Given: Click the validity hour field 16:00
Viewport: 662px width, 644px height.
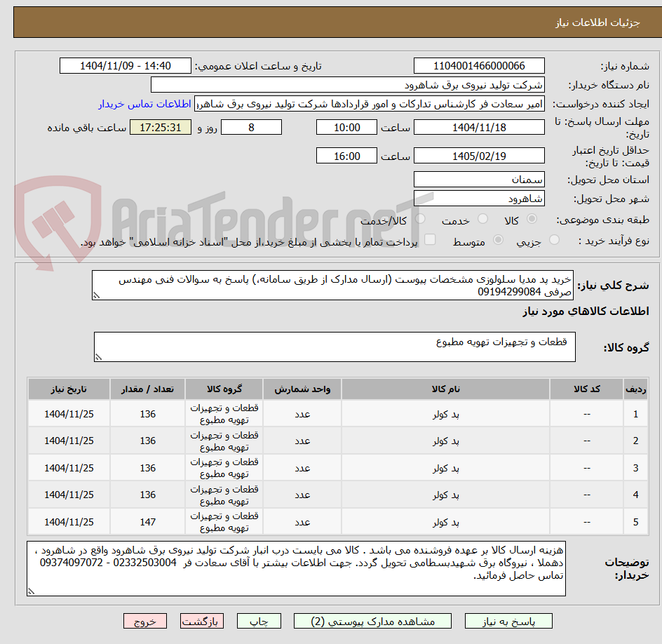Looking at the screenshot, I should (x=346, y=156).
